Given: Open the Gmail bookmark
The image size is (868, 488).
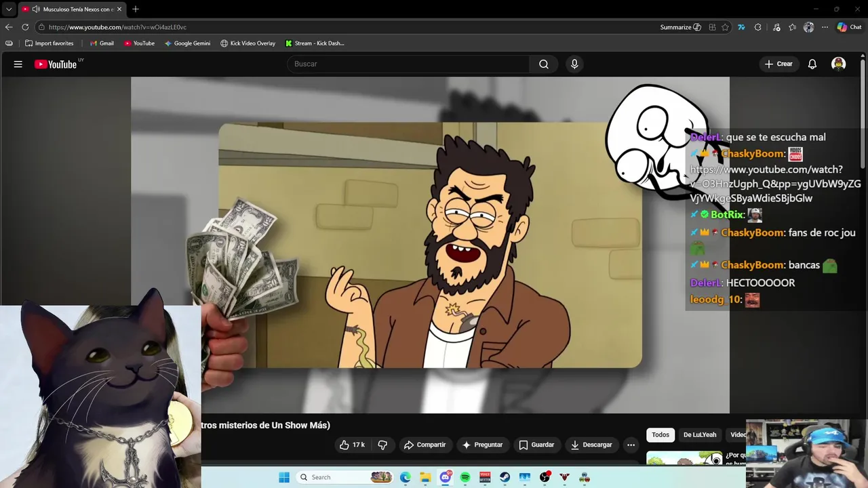Looking at the screenshot, I should [x=102, y=43].
